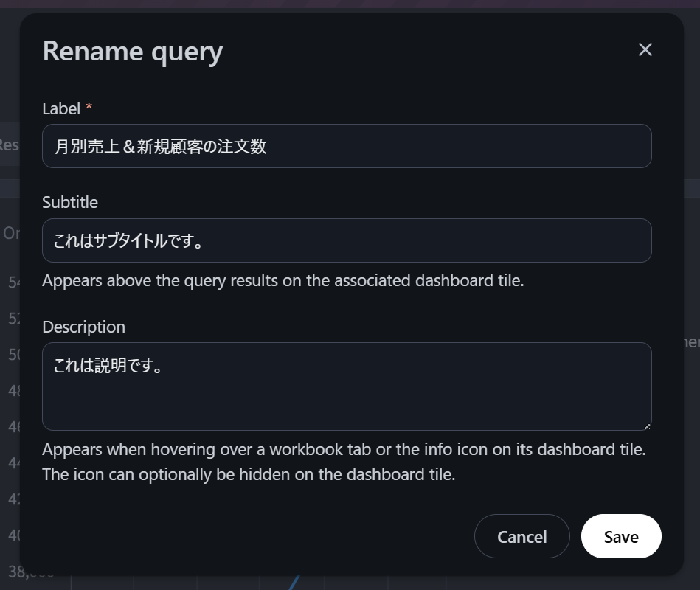Click the 'Appears when hovering over a workbook tab' hint
700x590 pixels.
pyautogui.click(x=344, y=462)
